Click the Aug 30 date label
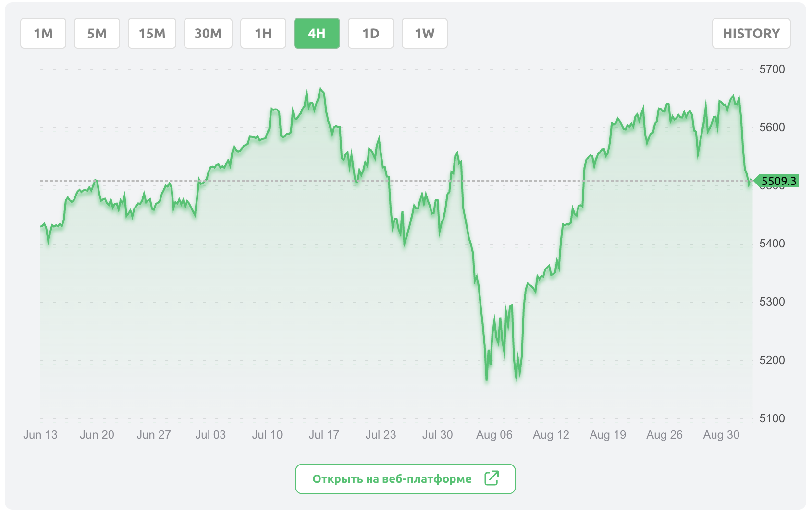This screenshot has height=514, width=812. (721, 435)
